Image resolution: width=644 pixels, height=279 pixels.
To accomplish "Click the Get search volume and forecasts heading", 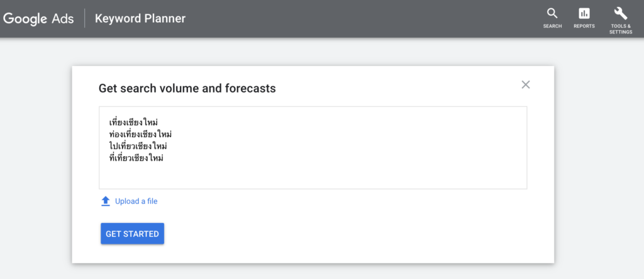I will [187, 88].
